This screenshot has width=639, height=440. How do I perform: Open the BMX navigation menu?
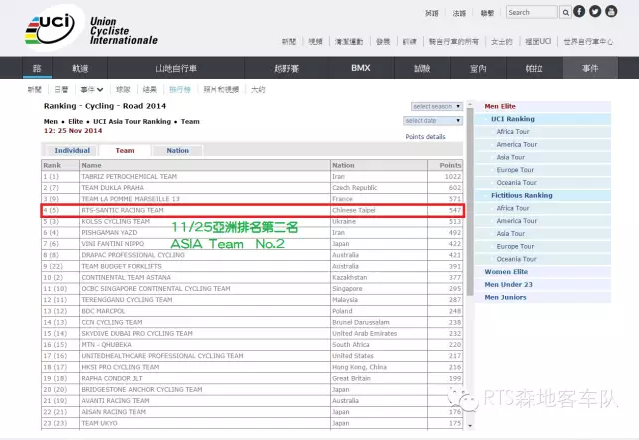[x=361, y=68]
